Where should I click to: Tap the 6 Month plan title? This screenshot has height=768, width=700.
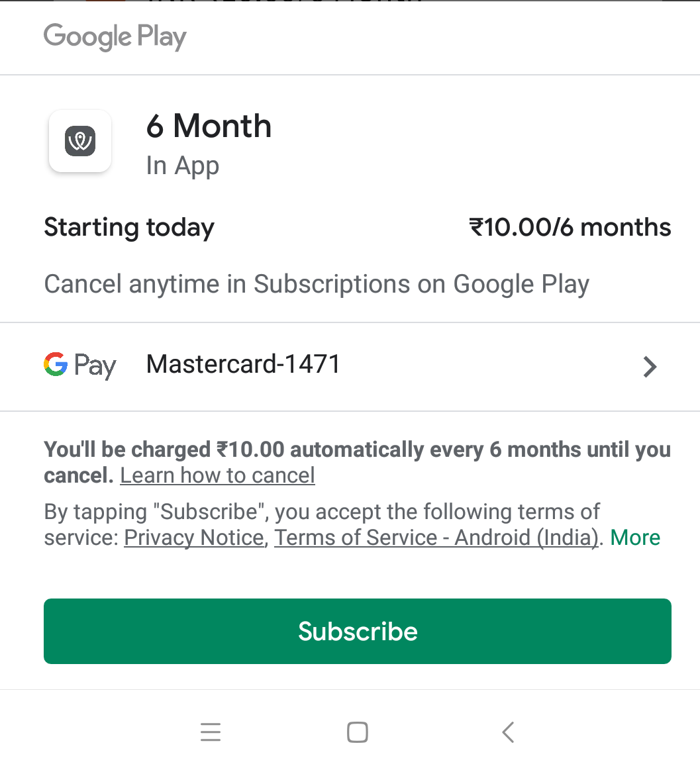pyautogui.click(x=209, y=126)
